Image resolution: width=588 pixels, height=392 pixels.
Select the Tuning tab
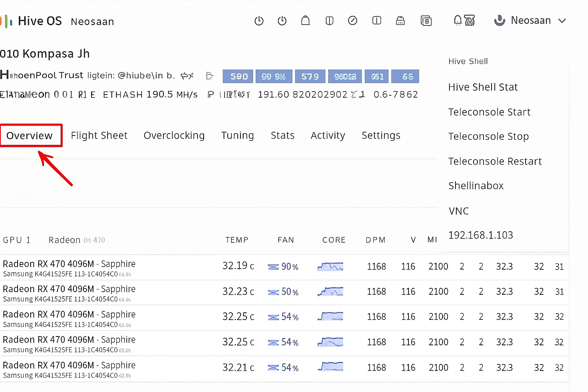click(x=237, y=136)
